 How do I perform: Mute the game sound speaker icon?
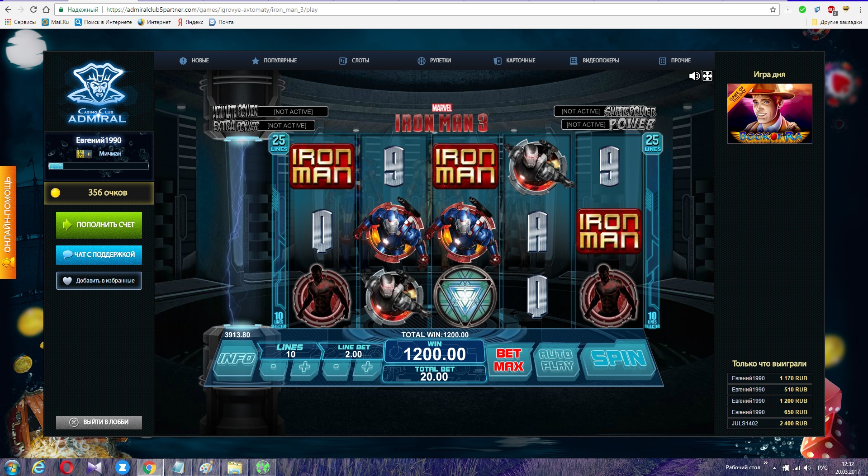[694, 76]
